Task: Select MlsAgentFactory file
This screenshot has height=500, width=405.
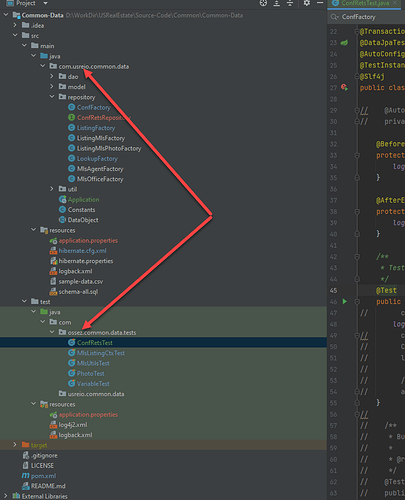Action: tap(100, 169)
